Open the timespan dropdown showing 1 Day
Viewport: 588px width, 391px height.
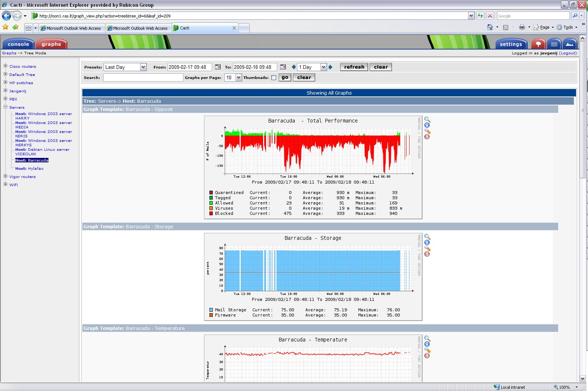[x=312, y=67]
